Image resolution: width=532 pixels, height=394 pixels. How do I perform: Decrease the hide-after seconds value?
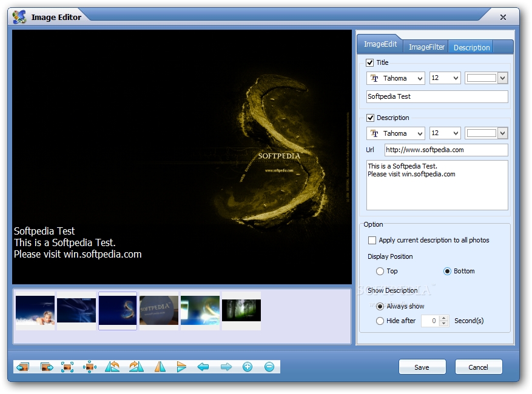tap(443, 324)
